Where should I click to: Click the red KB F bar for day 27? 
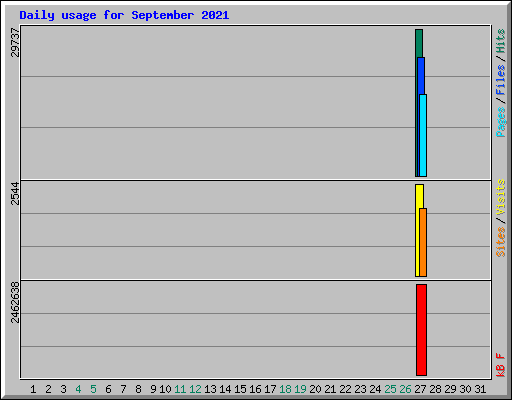pos(421,330)
